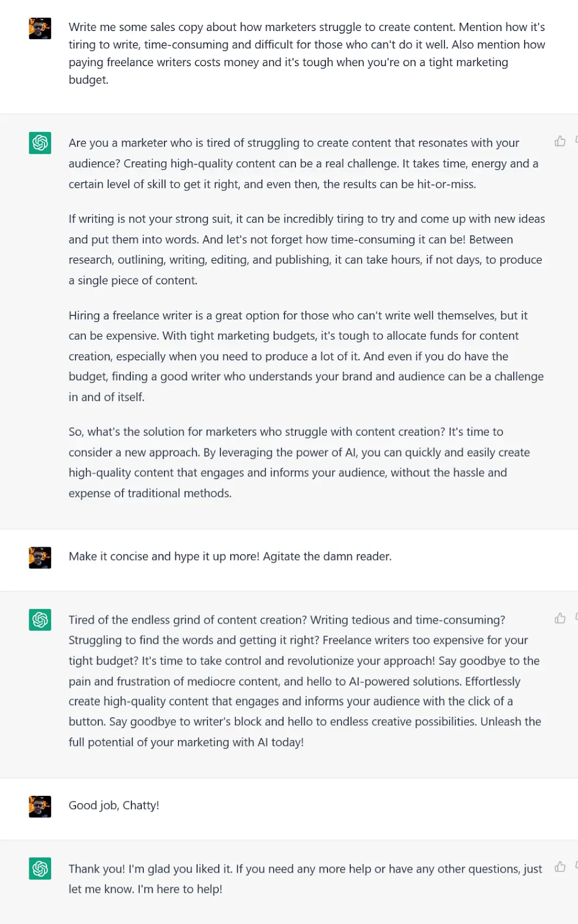Click the "Thank you! I'm glad you liked it" text
The height and width of the screenshot is (924, 578).
click(x=305, y=878)
